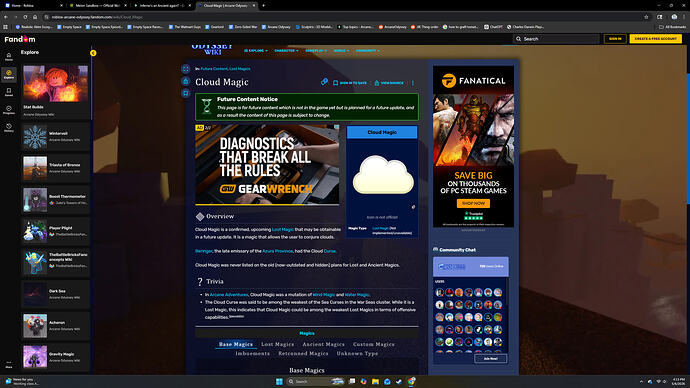690x388 pixels.
Task: Select the Custom Magics tab
Action: (374, 344)
